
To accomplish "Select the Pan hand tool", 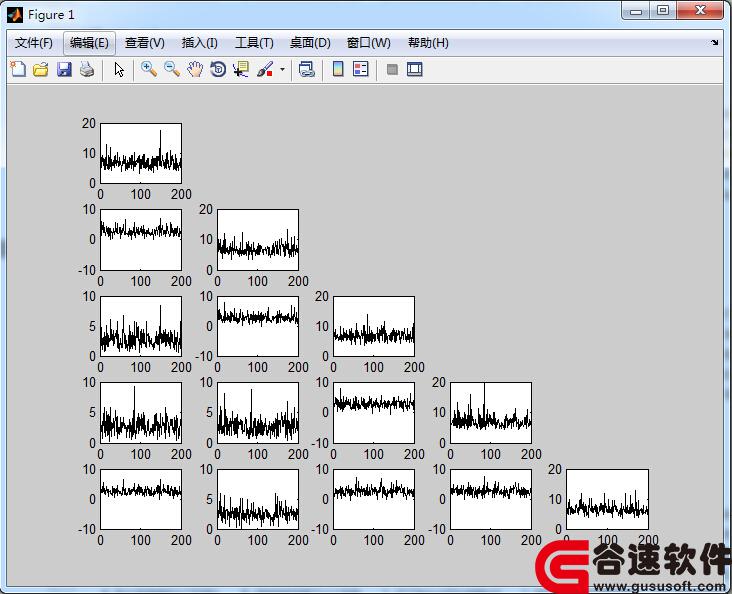I will pos(195,69).
